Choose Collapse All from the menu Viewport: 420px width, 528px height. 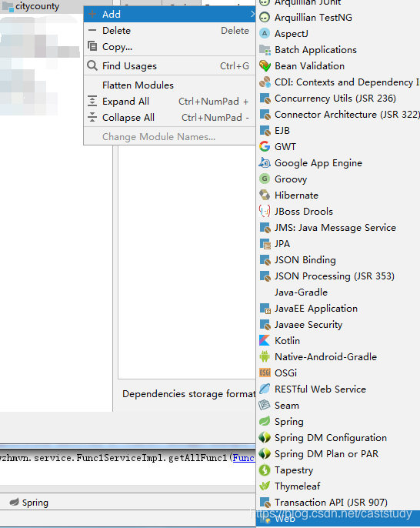169,117
